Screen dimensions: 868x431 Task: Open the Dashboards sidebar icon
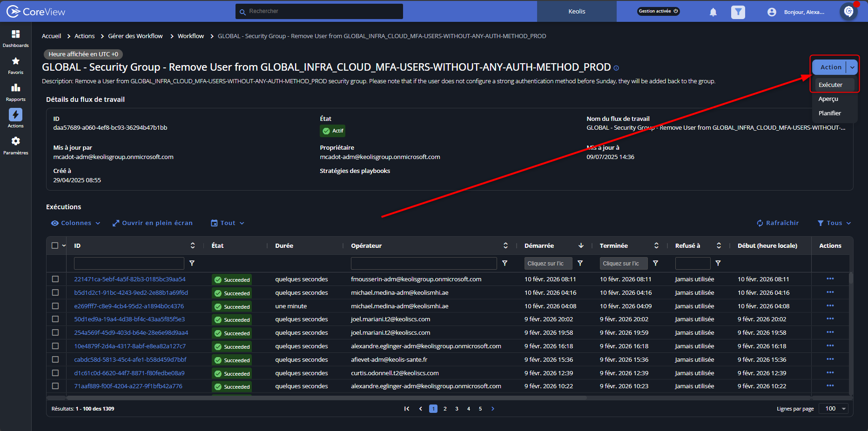[15, 38]
